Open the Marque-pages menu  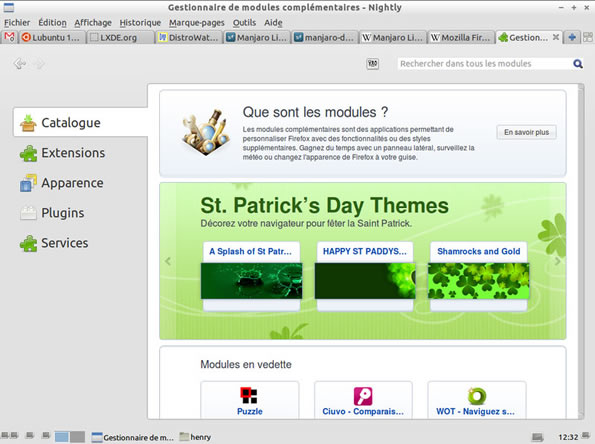(x=197, y=23)
